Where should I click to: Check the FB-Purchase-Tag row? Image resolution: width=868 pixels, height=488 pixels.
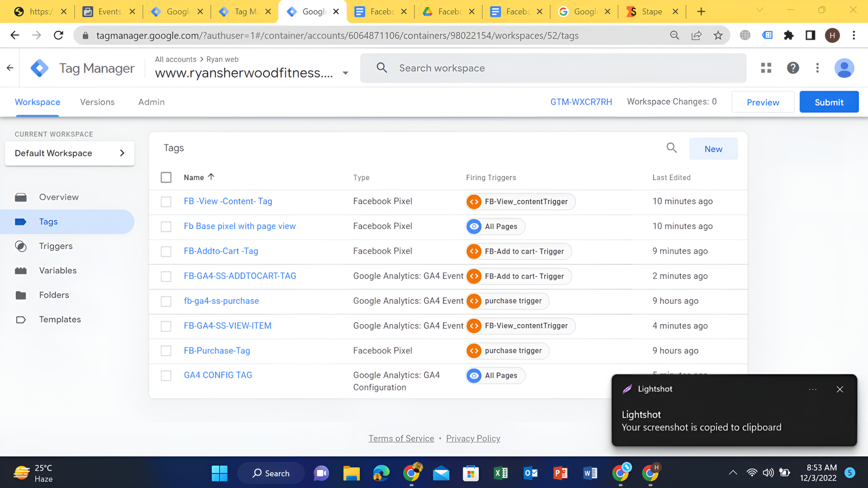(x=166, y=351)
